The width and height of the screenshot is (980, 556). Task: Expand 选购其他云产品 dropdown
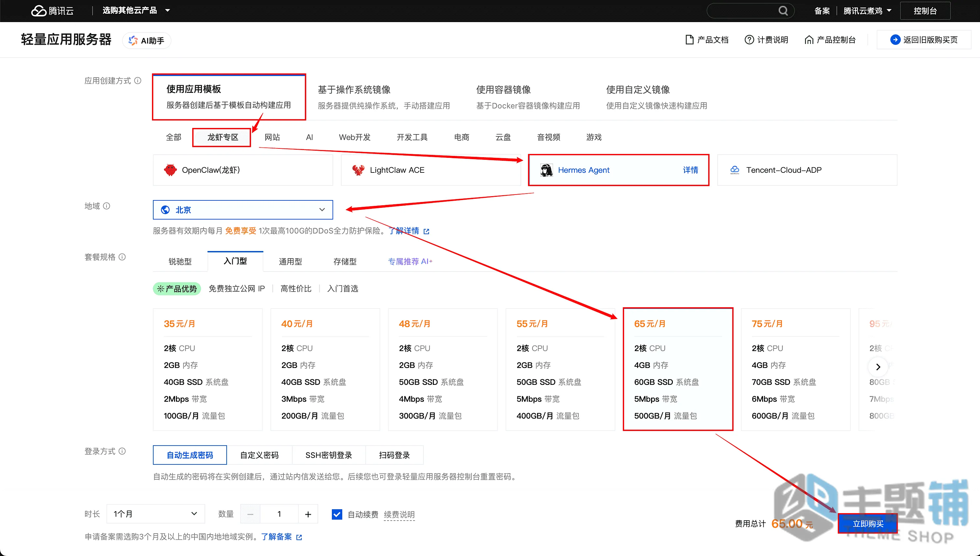[x=136, y=10]
